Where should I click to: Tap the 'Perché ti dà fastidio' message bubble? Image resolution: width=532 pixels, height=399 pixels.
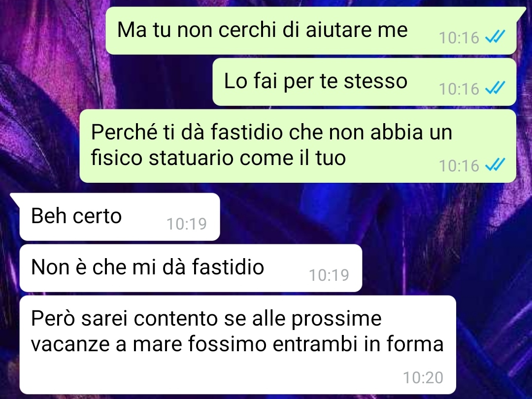pos(298,146)
